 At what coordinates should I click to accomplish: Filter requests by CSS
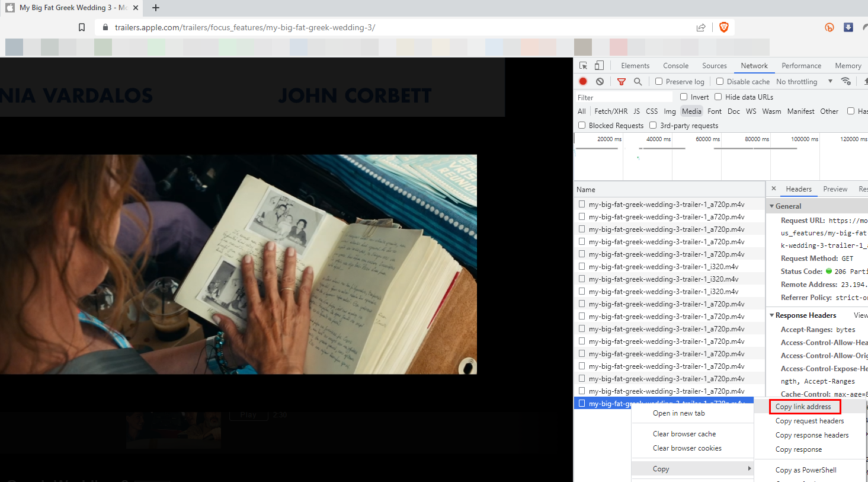[652, 111]
